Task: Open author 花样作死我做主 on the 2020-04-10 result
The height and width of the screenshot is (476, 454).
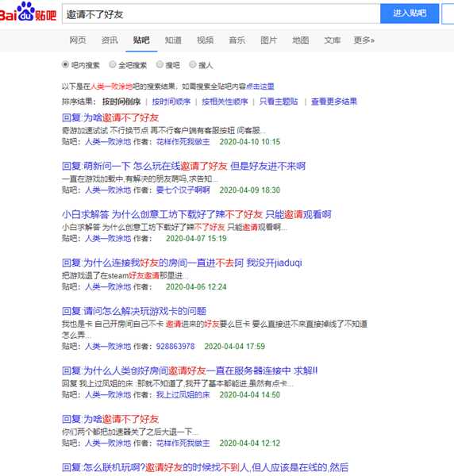Action: pos(183,142)
